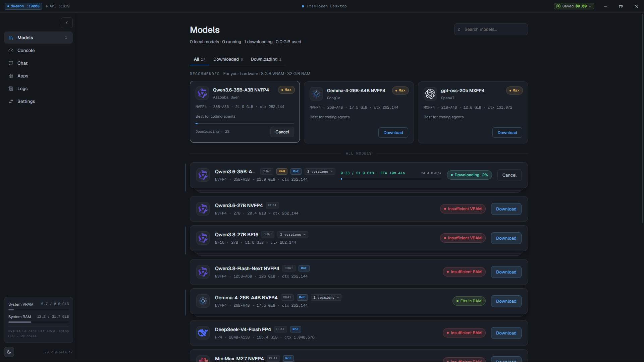This screenshot has height=362, width=644.
Task: Expand 3 versions dropdown for Qwen3.6-35B-A row
Action: tap(320, 172)
